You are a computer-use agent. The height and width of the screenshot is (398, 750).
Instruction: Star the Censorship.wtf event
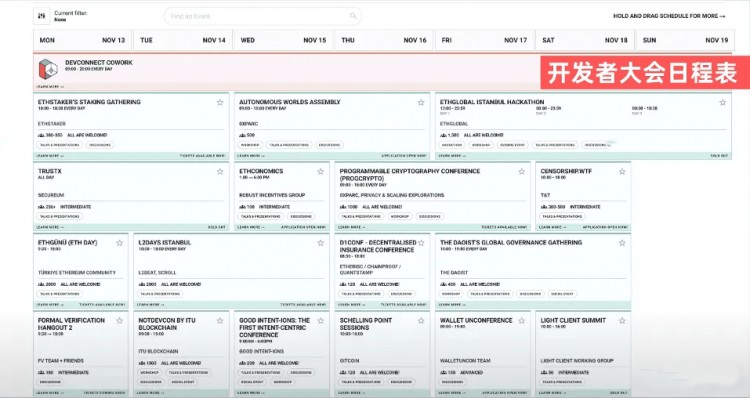[x=622, y=171]
